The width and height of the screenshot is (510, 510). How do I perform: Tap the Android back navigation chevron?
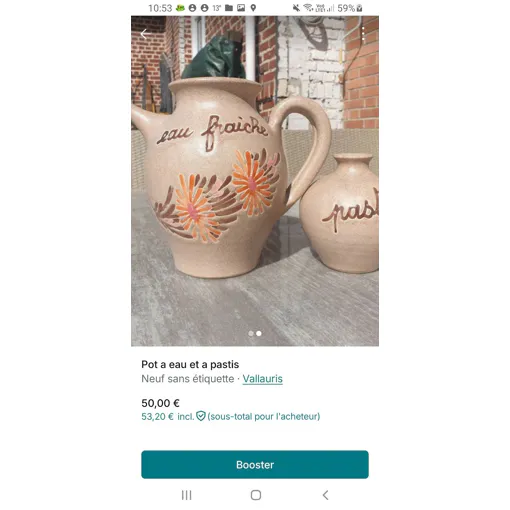click(326, 495)
